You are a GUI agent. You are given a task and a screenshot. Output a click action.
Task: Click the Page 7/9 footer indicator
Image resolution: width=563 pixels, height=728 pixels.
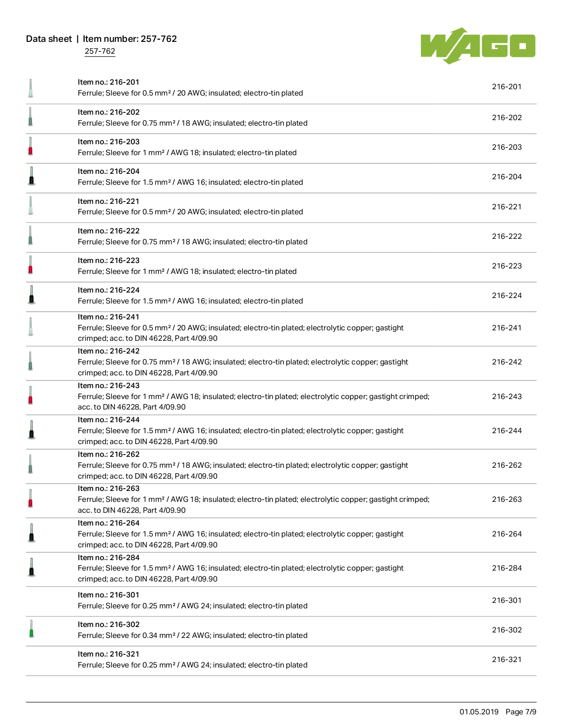(x=521, y=712)
